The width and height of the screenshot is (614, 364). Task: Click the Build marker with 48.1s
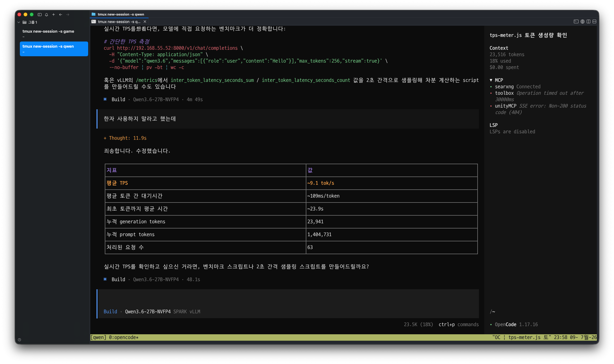pyautogui.click(x=152, y=279)
